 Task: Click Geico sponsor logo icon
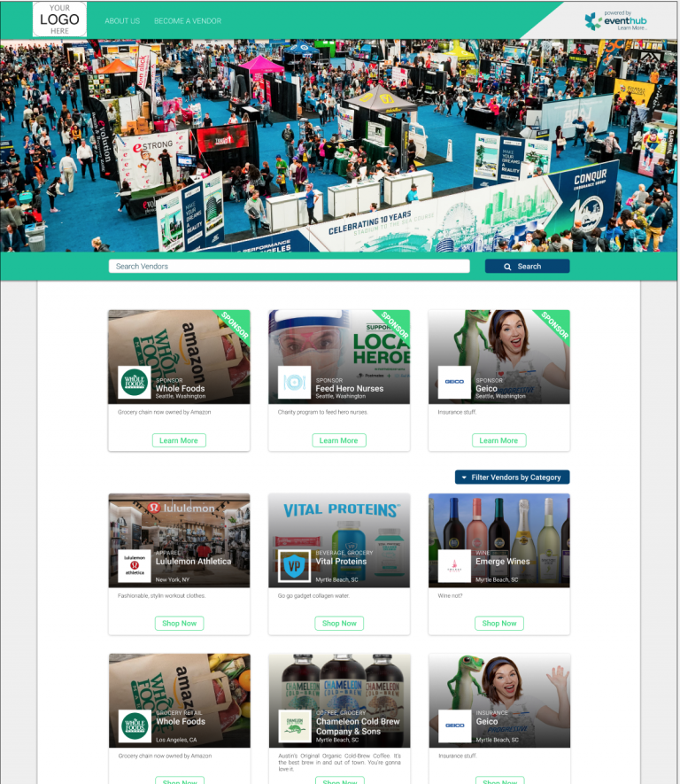point(455,382)
